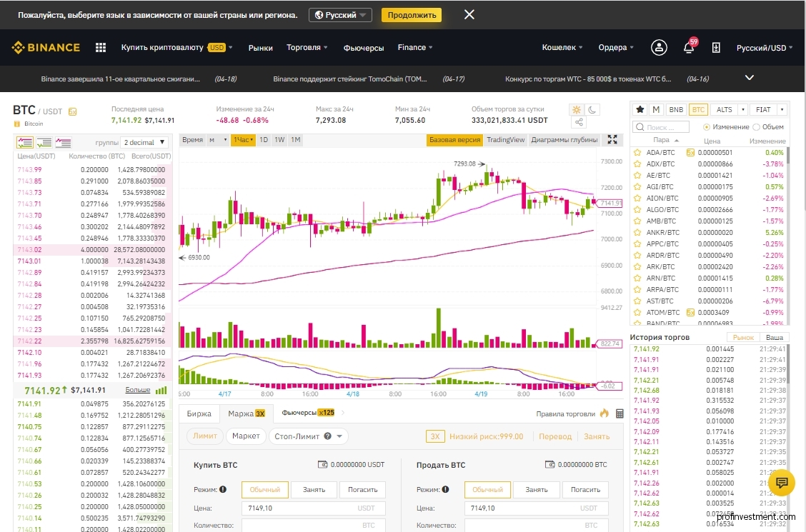The width and height of the screenshot is (806, 532).
Task: Expand the Купить криптовалюту menu
Action: click(176, 47)
